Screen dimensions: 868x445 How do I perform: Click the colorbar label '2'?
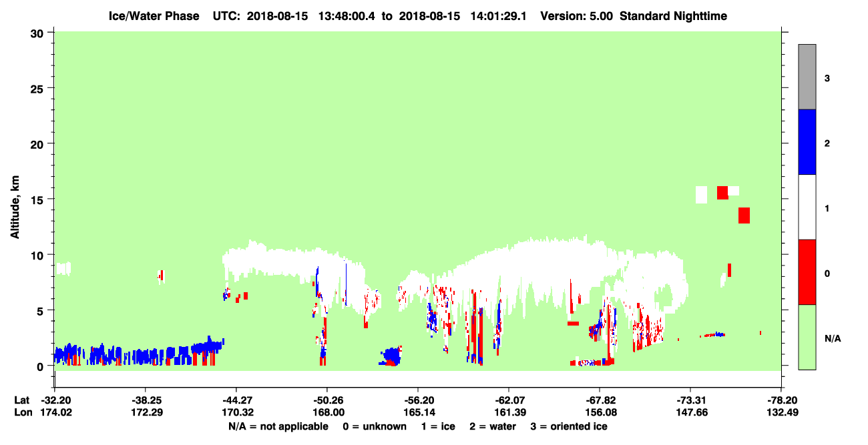(827, 143)
